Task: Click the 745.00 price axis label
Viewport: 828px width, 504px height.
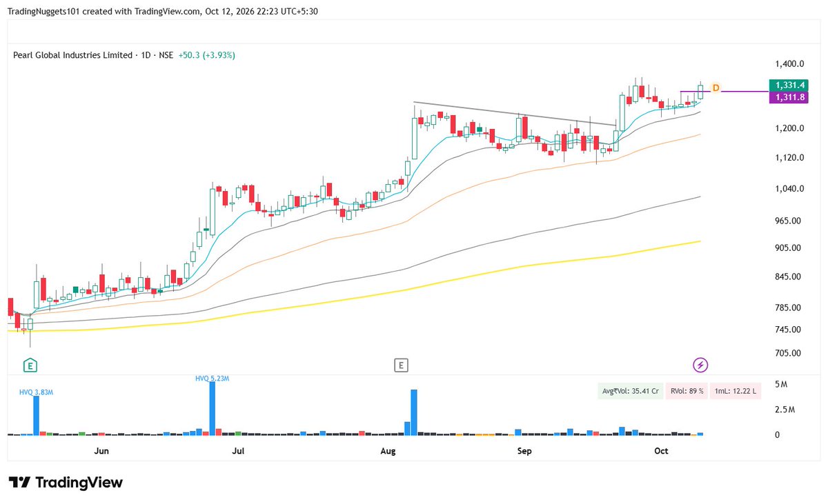Action: point(789,330)
